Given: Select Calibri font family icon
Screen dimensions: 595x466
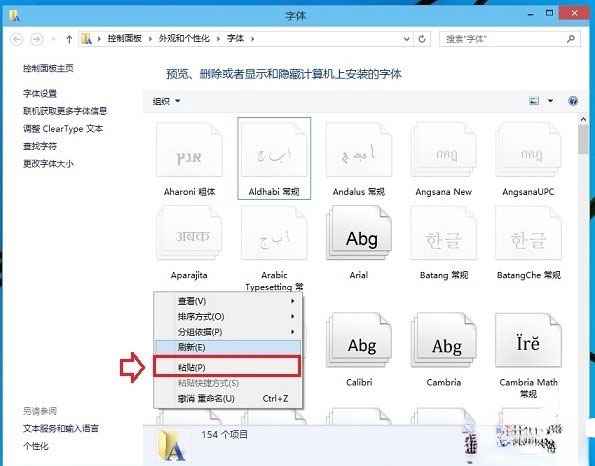Looking at the screenshot, I should [359, 340].
